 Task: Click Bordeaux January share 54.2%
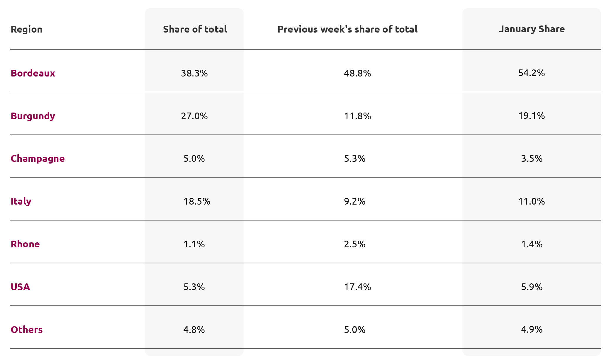pos(532,73)
